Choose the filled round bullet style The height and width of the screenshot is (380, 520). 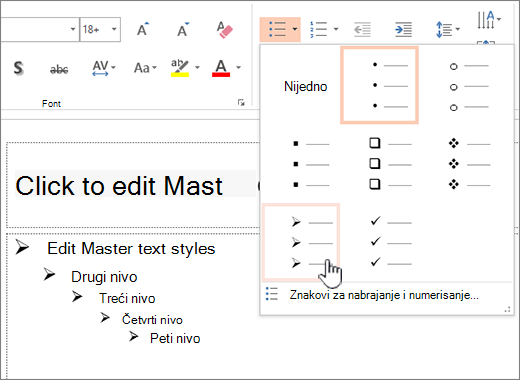point(379,85)
